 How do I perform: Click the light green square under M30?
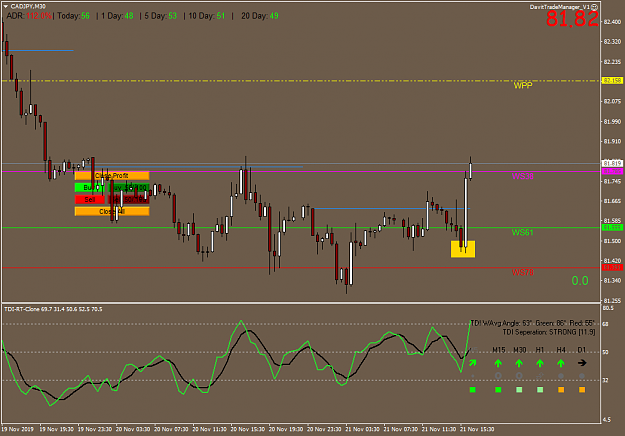click(x=519, y=390)
